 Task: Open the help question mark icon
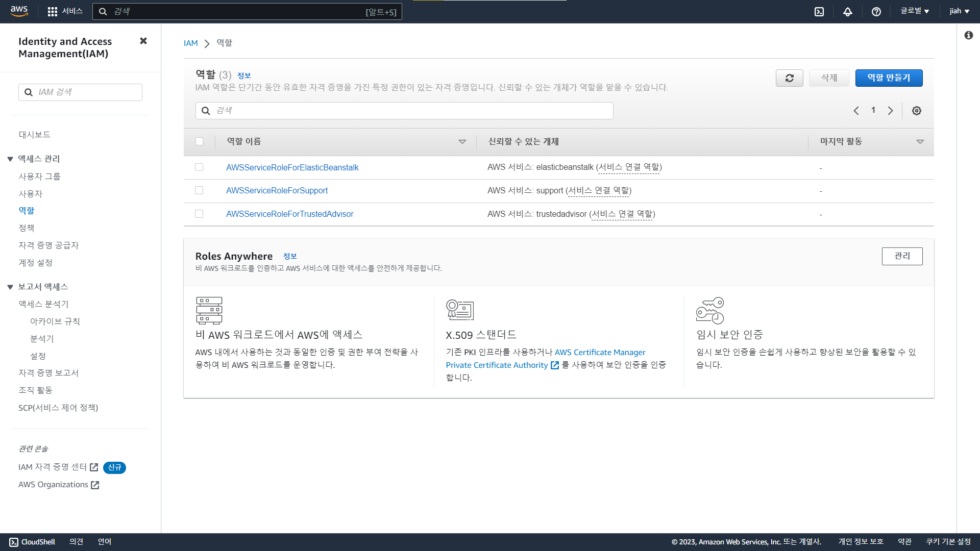(x=876, y=12)
